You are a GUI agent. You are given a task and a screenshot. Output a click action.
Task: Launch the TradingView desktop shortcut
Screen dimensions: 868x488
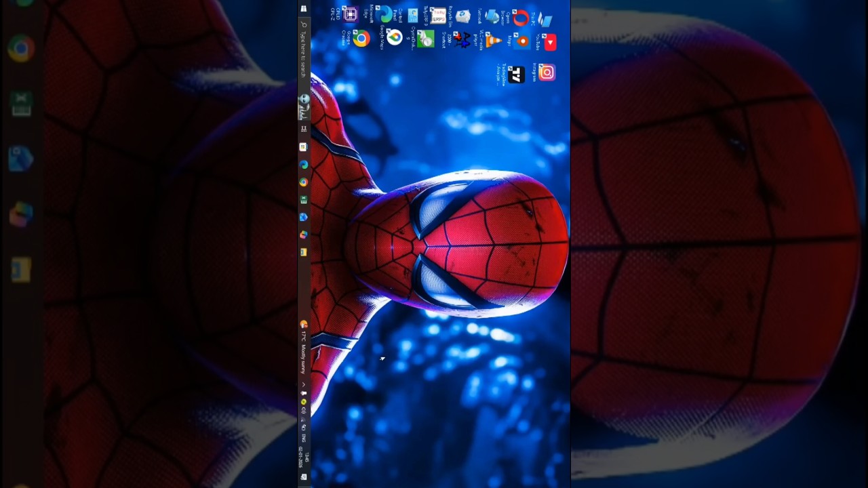click(512, 75)
